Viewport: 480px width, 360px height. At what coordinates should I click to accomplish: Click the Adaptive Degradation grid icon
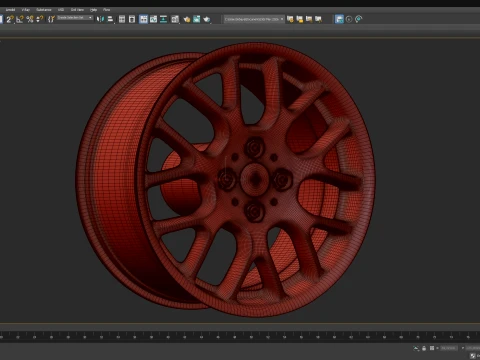tap(432, 348)
